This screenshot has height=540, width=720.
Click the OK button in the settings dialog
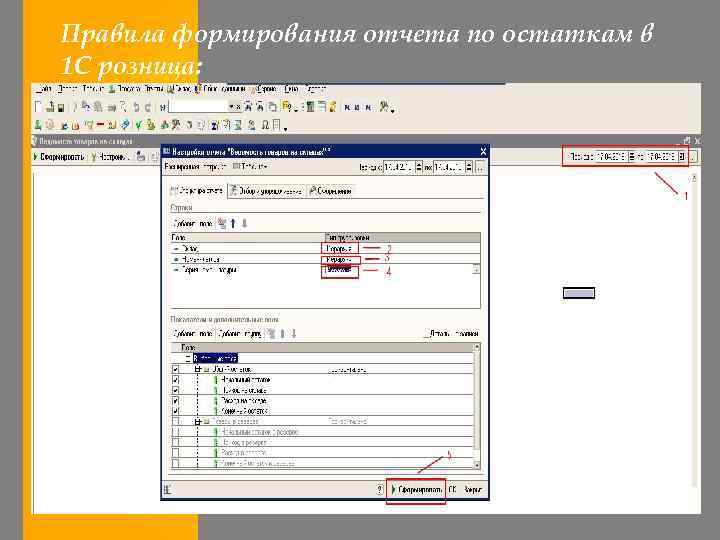tap(452, 490)
